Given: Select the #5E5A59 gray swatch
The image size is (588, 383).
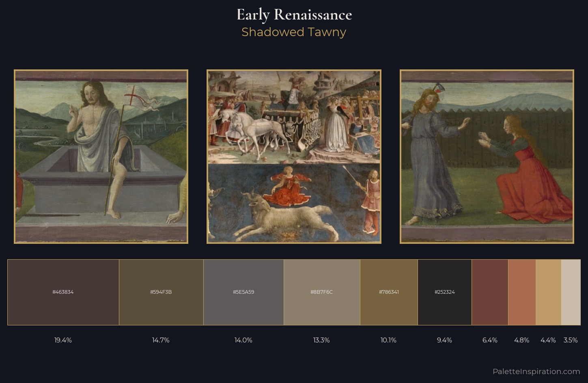Looking at the screenshot, I should pyautogui.click(x=243, y=292).
